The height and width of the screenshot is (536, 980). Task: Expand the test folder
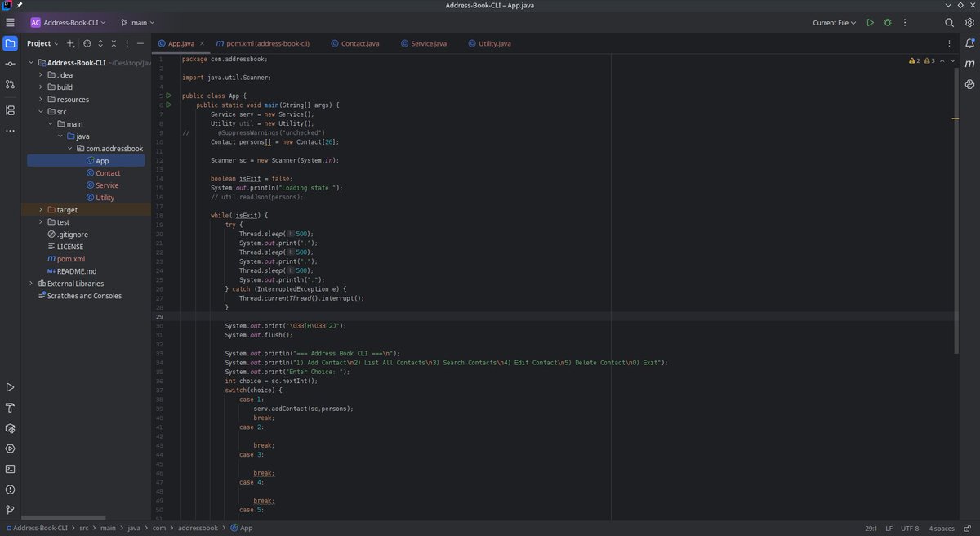pos(41,221)
